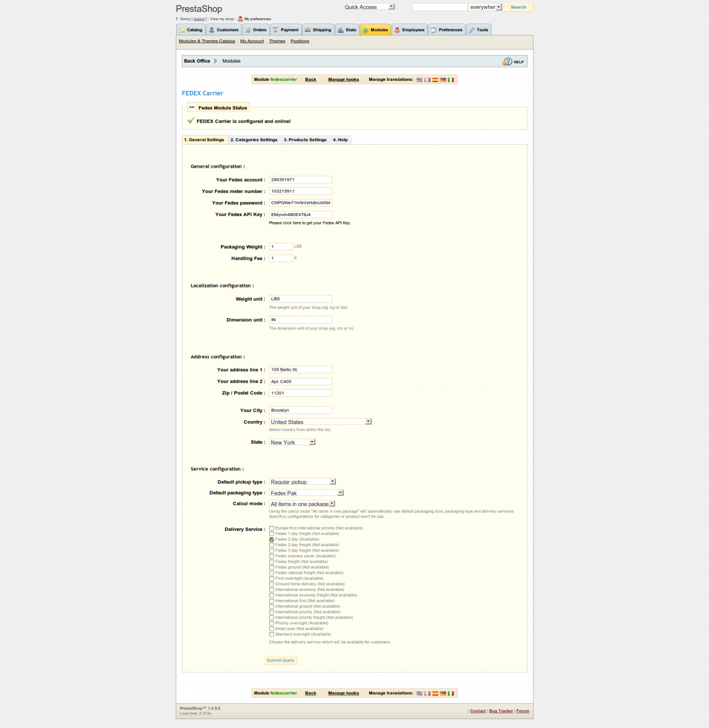Click the Bug Tracker footer link
Viewport: 709px width, 728px height.
(501, 711)
